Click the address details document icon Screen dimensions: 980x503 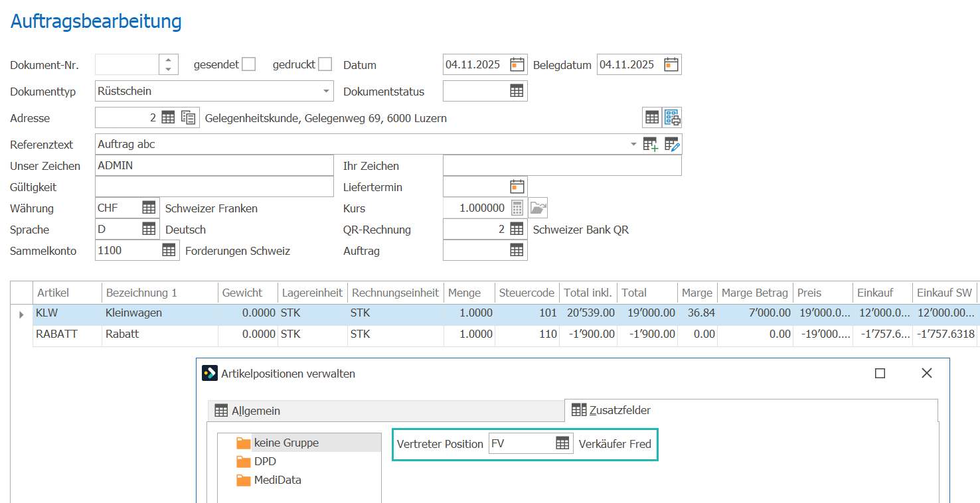click(189, 117)
